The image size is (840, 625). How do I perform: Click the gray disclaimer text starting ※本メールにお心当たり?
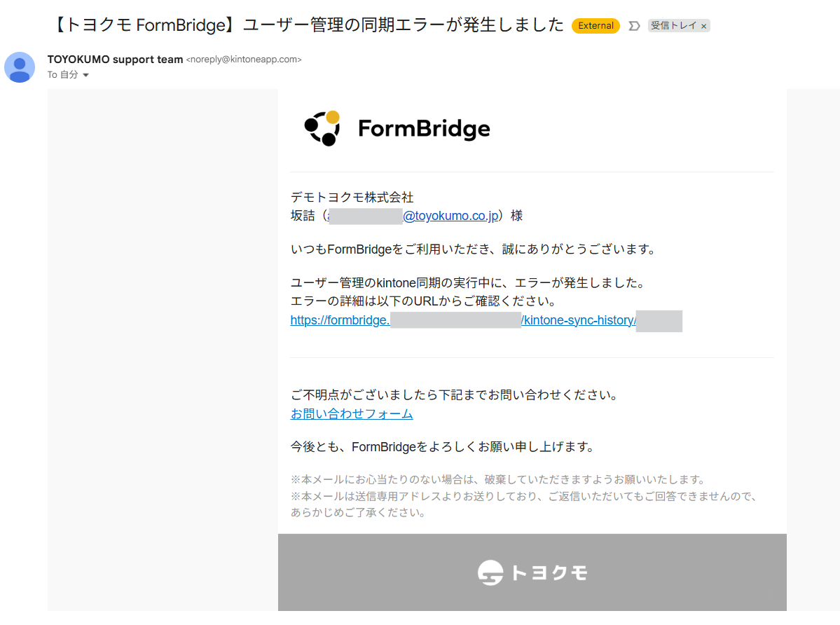coord(497,479)
